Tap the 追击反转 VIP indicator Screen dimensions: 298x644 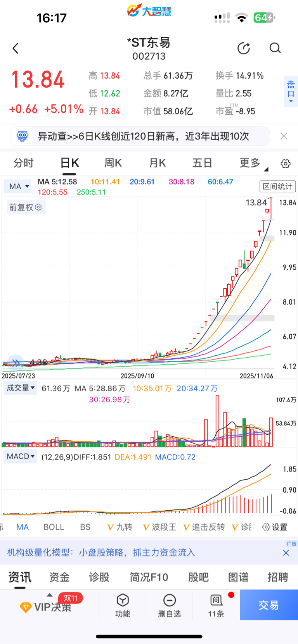[x=204, y=527]
